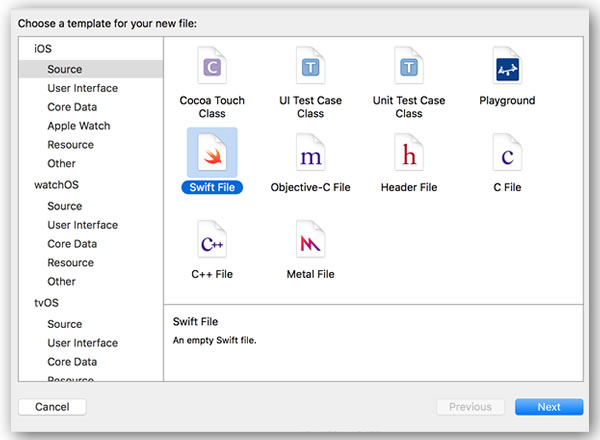Select the C++ File template icon
Viewport: 600px width, 440px height.
(212, 239)
